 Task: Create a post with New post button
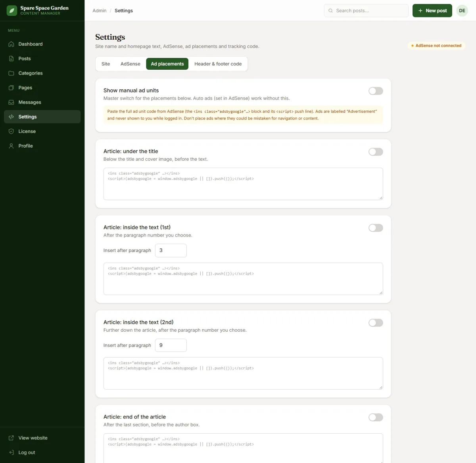(432, 11)
